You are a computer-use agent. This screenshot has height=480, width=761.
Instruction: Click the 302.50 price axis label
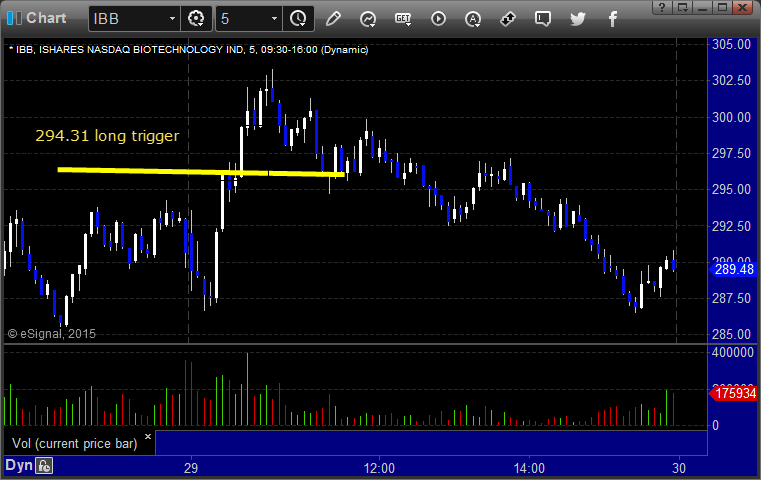(731, 81)
